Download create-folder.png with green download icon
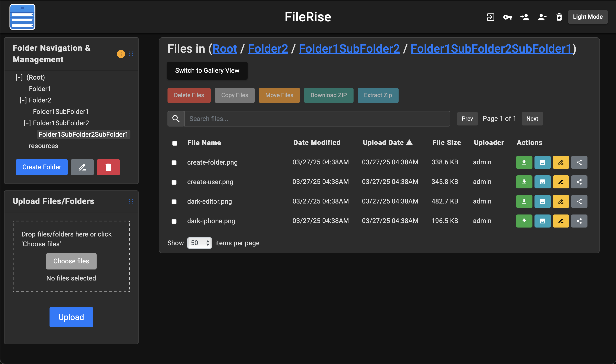 [524, 162]
